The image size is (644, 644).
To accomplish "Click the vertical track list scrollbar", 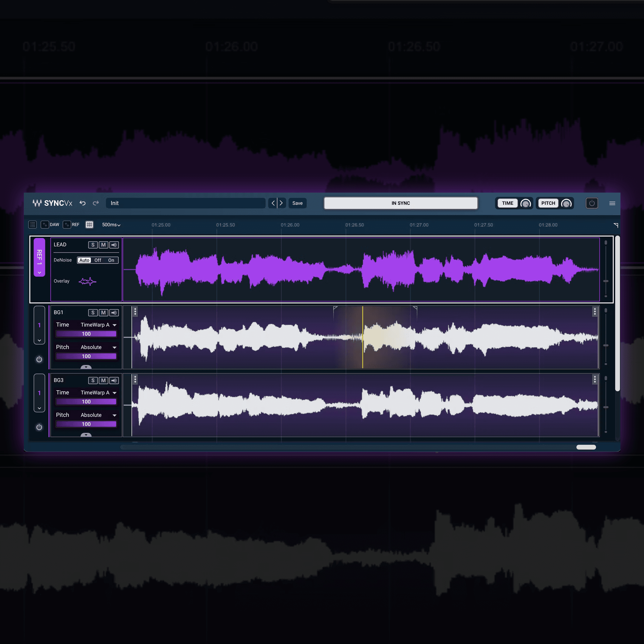I will pyautogui.click(x=617, y=313).
